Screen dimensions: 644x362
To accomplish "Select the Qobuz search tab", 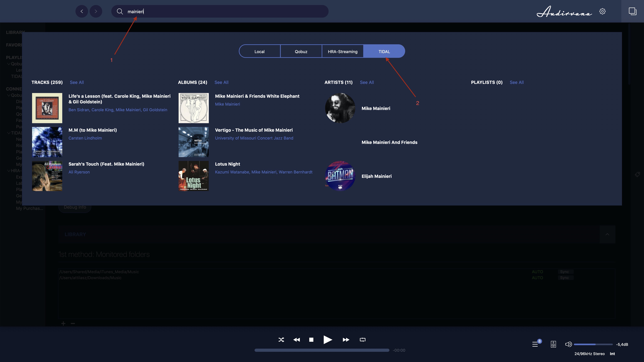I will click(x=301, y=52).
